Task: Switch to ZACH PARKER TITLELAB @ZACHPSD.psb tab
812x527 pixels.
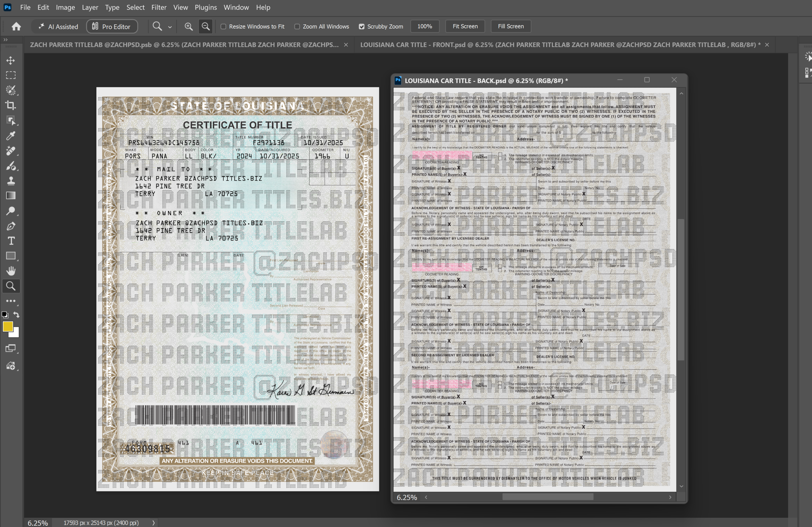Action: (x=184, y=45)
